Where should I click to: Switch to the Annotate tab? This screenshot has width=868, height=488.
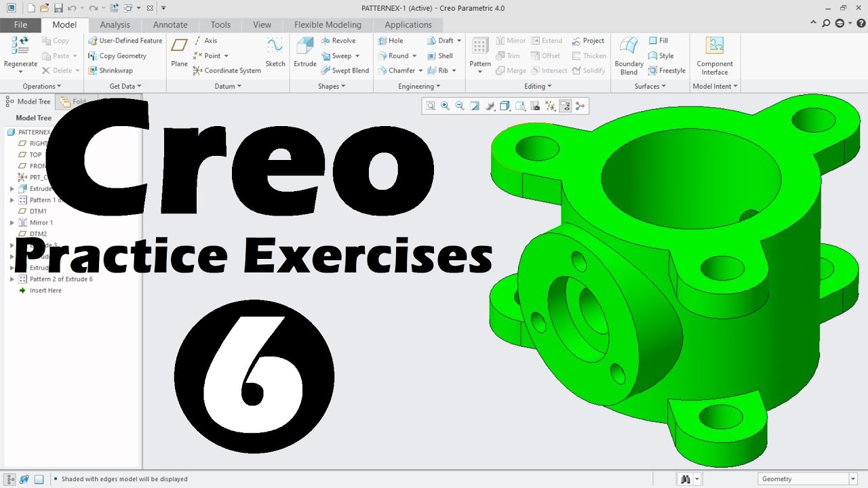170,24
